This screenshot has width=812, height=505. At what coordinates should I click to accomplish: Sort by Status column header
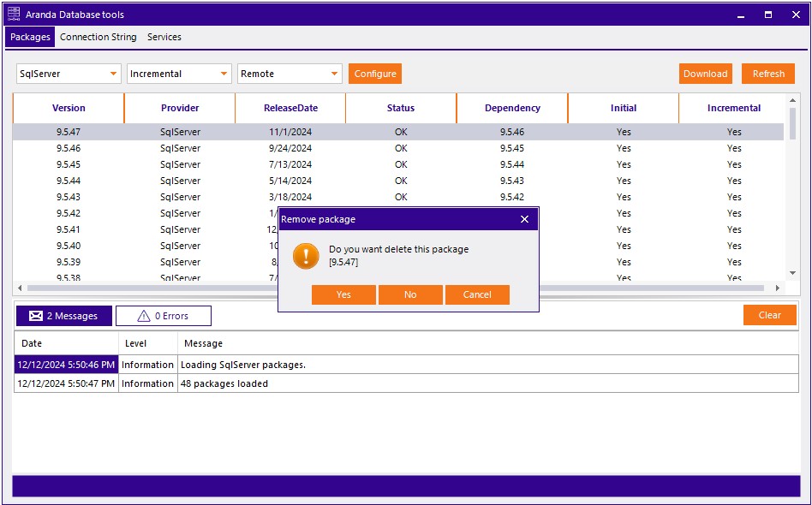[x=401, y=108]
